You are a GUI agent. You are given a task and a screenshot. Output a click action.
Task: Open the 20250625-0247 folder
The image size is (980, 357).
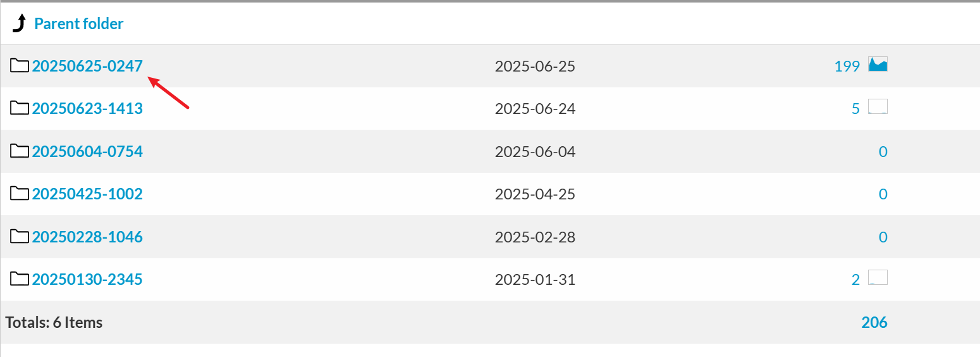(x=87, y=66)
